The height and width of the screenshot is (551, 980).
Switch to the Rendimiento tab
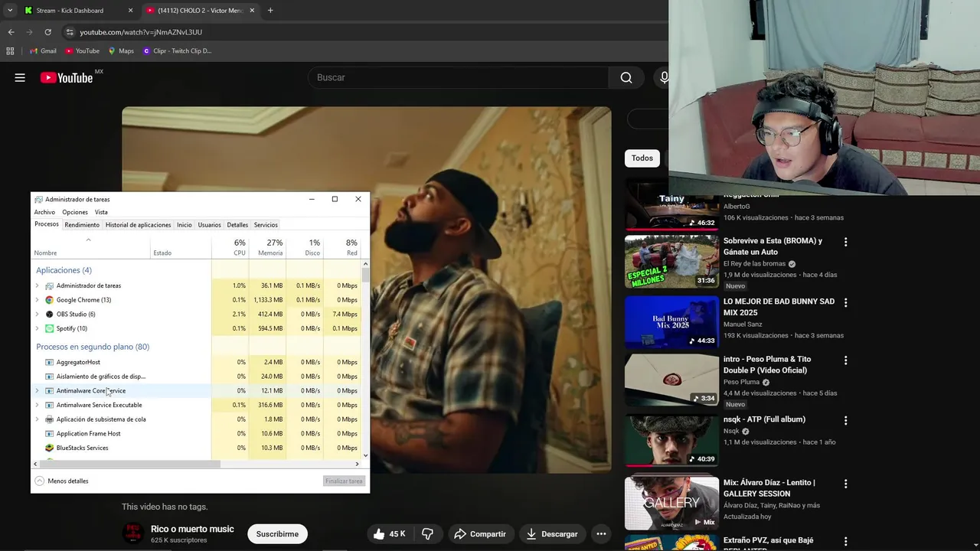point(82,225)
